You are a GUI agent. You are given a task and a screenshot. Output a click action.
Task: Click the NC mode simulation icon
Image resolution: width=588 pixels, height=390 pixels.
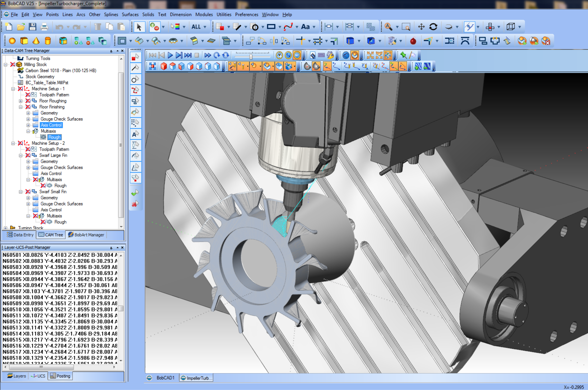point(297,55)
